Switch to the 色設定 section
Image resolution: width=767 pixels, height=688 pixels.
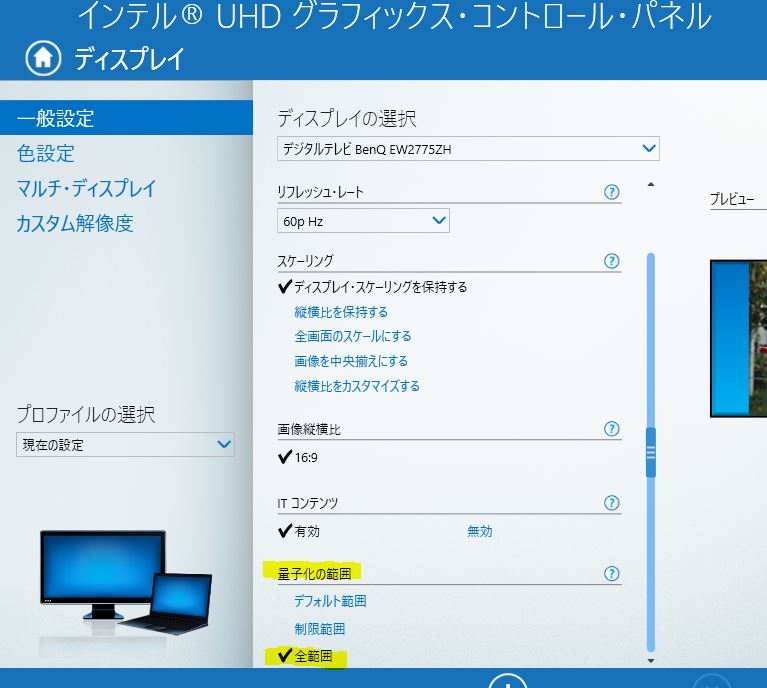pyautogui.click(x=45, y=153)
